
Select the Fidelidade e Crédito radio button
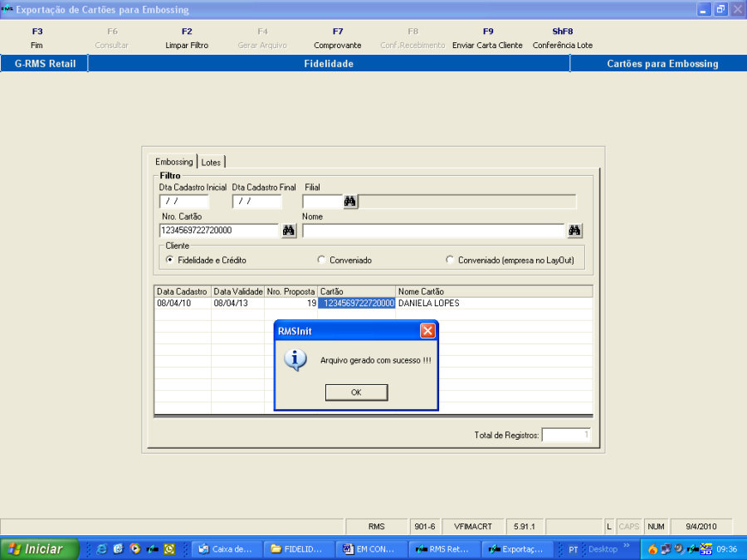(x=169, y=260)
